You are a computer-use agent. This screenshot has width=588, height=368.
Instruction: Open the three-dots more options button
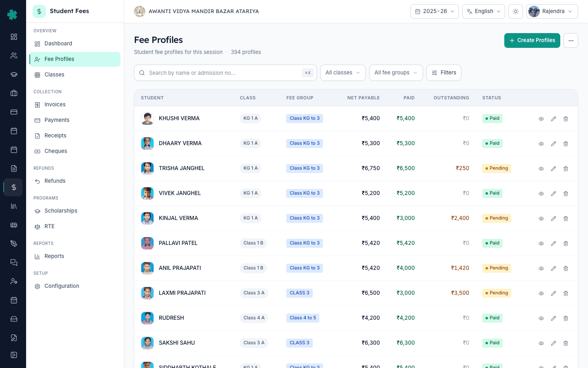point(571,40)
